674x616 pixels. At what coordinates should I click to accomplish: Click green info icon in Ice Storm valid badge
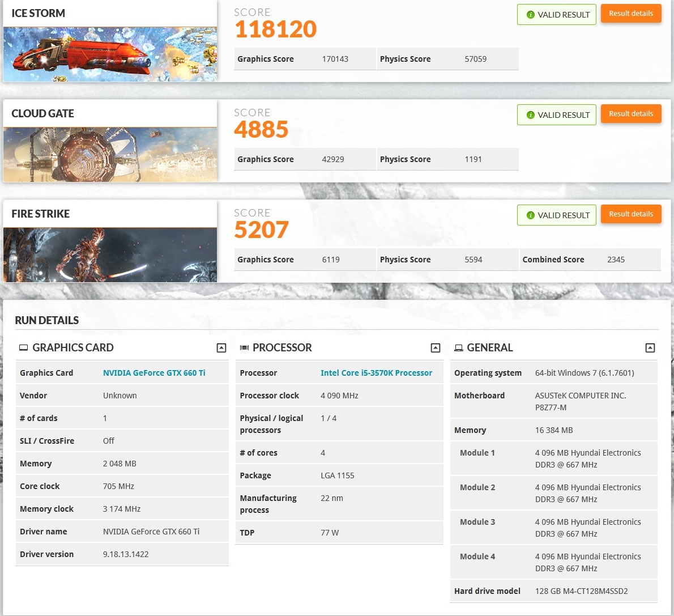[531, 15]
